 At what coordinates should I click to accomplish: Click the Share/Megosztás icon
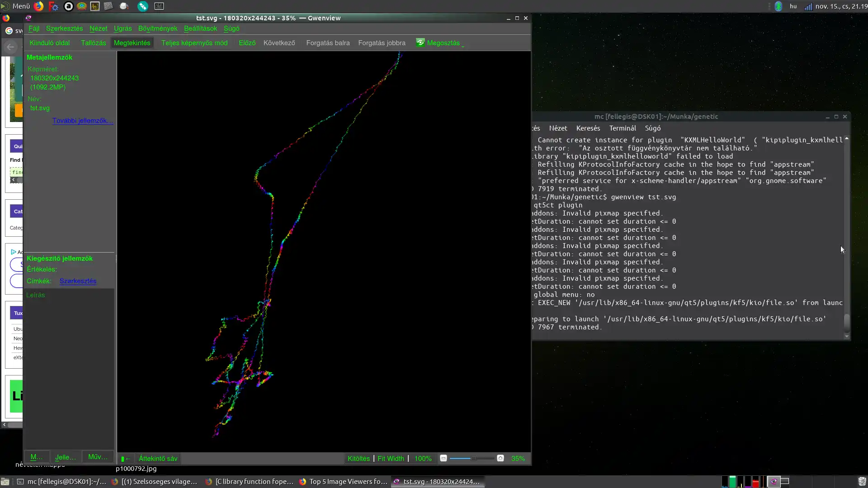pos(420,42)
